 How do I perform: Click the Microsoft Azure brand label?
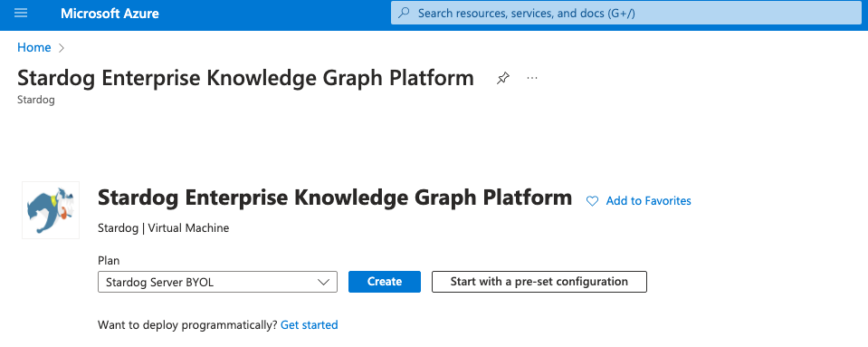click(110, 14)
